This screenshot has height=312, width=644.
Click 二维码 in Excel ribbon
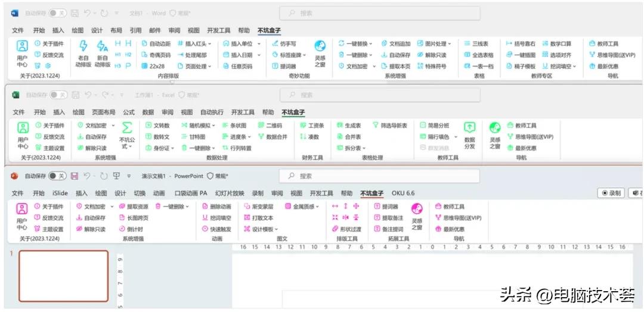point(270,126)
